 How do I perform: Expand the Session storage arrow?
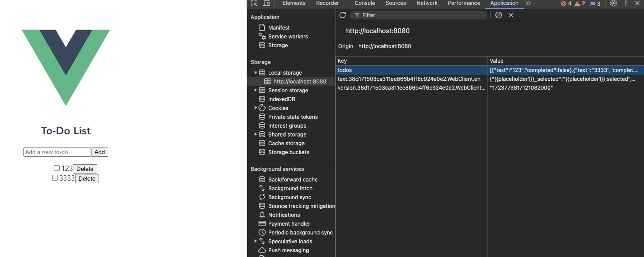[255, 90]
